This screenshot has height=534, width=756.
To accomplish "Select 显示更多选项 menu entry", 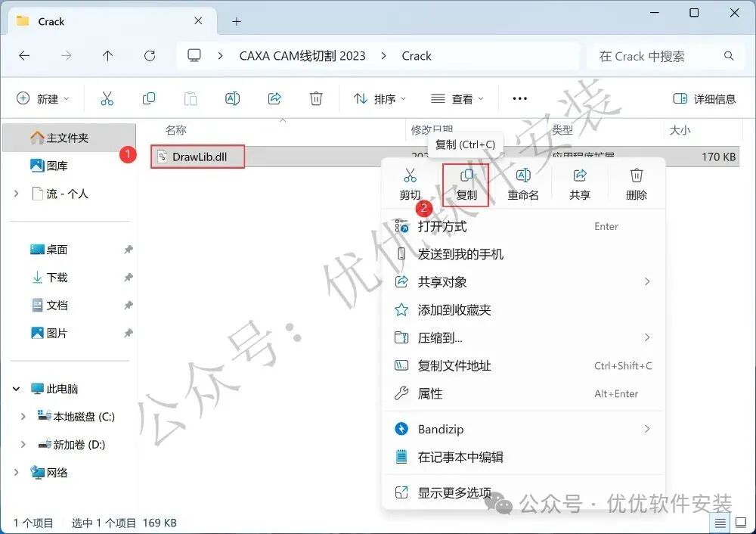I will tap(523, 492).
